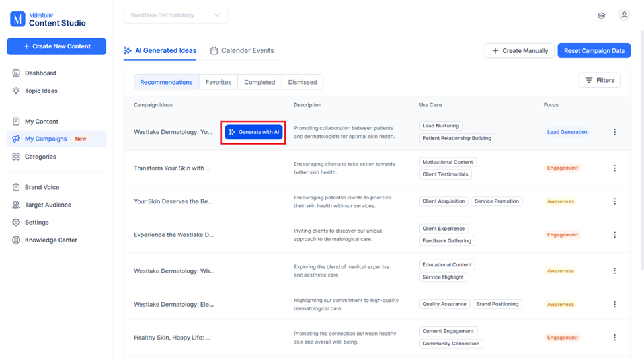Viewport: 644px width, 362px height.
Task: Open My Campaigns in sidebar
Action: 57,139
